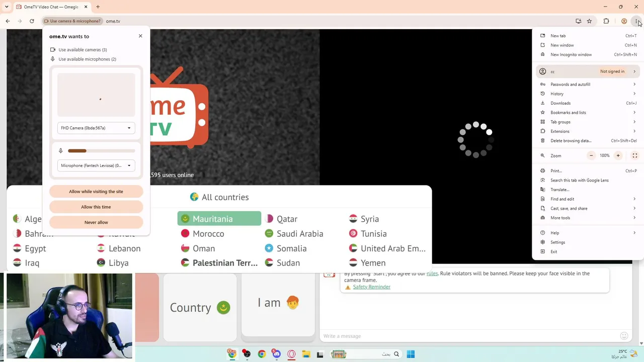Expand the Help submenu
Image resolution: width=644 pixels, height=362 pixels.
pyautogui.click(x=588, y=233)
